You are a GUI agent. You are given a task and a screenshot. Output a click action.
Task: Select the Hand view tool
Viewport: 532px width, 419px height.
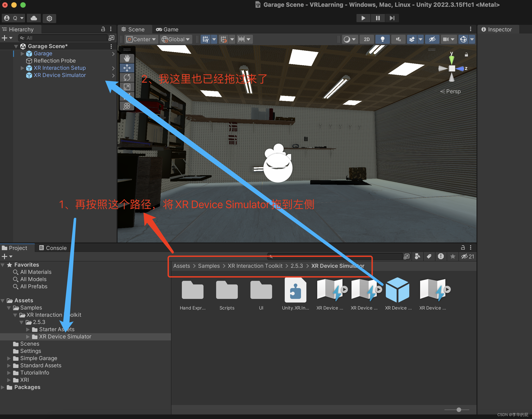coord(127,58)
